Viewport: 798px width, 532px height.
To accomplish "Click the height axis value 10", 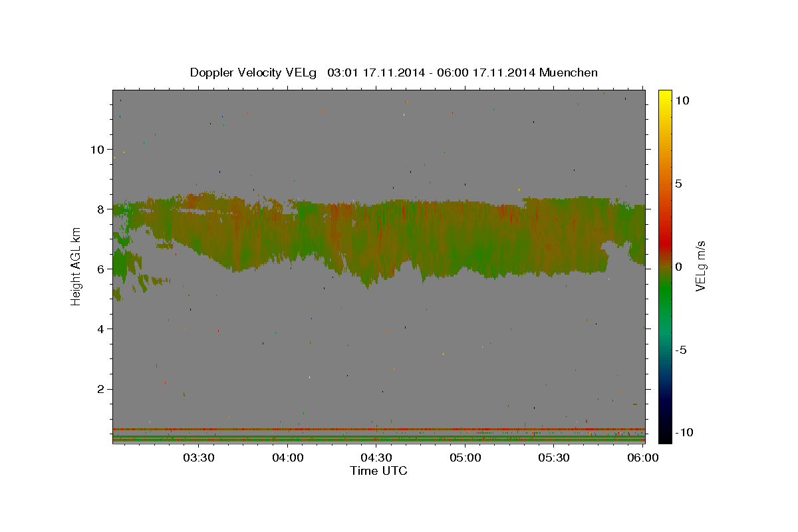I will (97, 149).
